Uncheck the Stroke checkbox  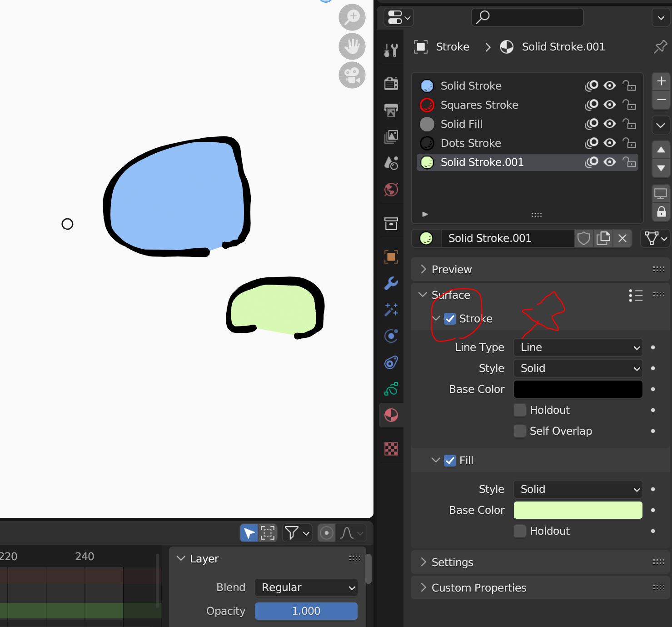tap(450, 319)
